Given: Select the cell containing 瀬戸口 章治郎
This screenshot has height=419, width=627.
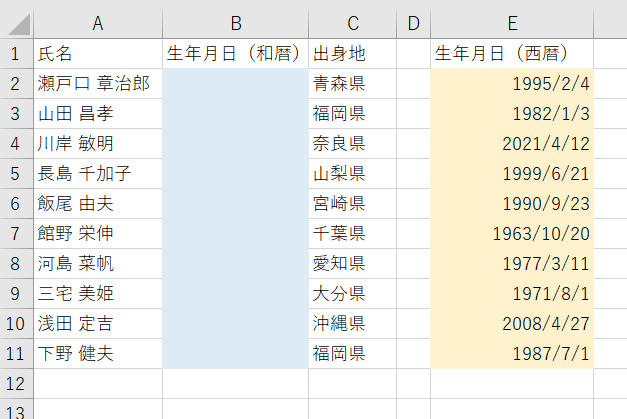Looking at the screenshot, I should point(98,84).
